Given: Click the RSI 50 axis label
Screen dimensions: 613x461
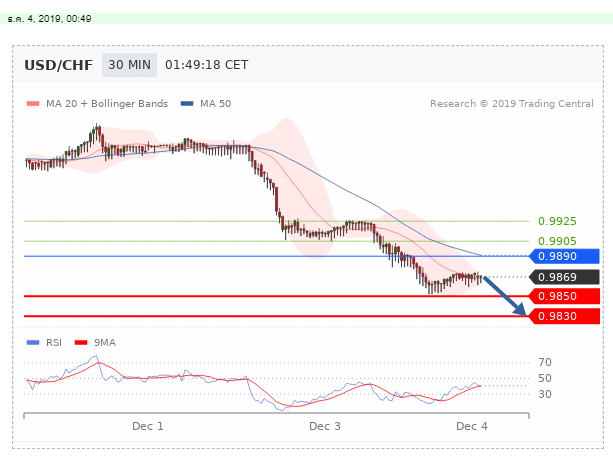Looking at the screenshot, I should [545, 378].
